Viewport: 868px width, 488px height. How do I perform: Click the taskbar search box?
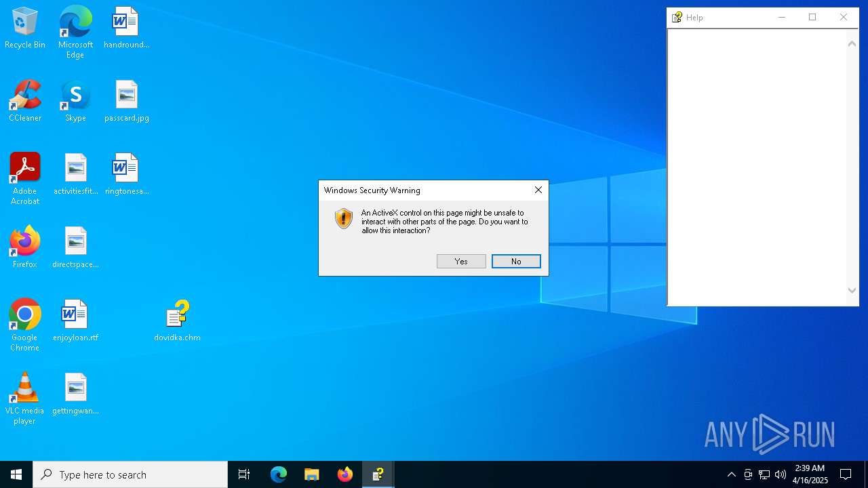coord(130,474)
